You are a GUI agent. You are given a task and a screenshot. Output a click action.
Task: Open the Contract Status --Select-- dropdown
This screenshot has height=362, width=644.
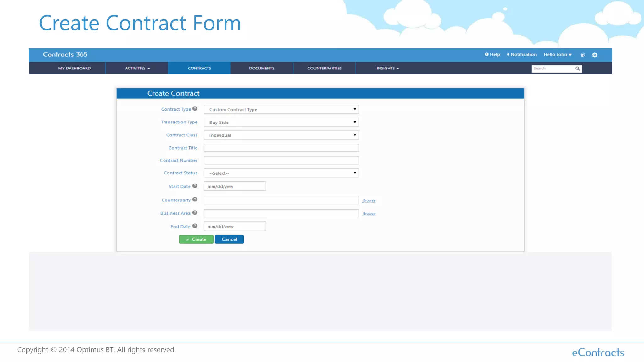pyautogui.click(x=281, y=173)
